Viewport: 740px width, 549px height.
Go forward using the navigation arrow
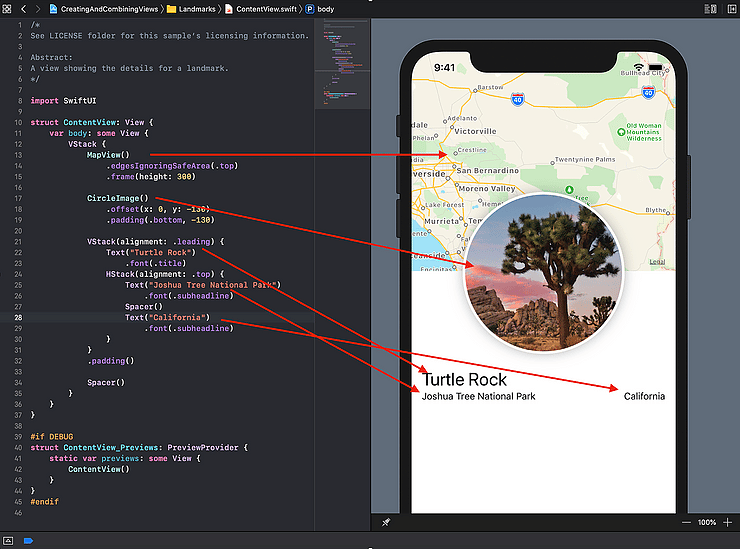point(37,8)
